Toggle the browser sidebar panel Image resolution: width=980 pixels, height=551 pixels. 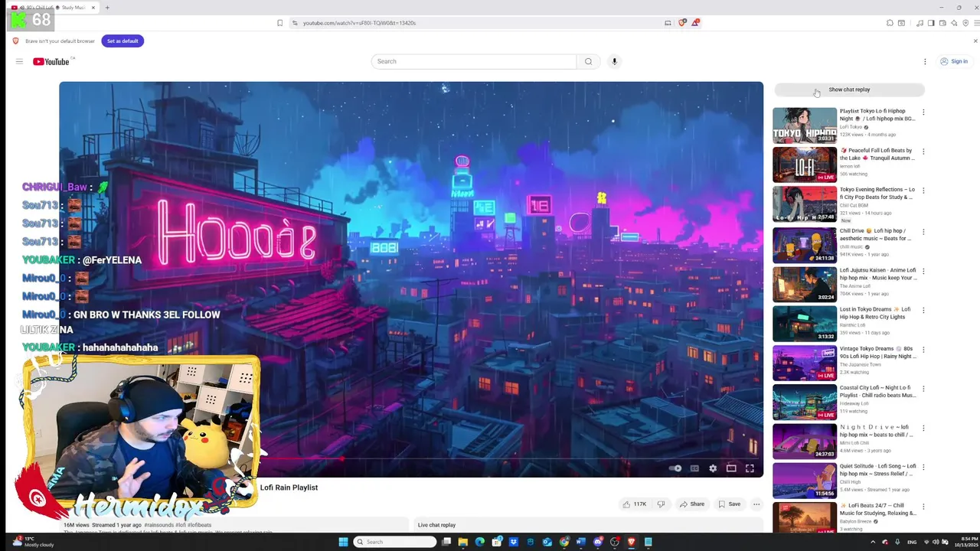coord(931,23)
